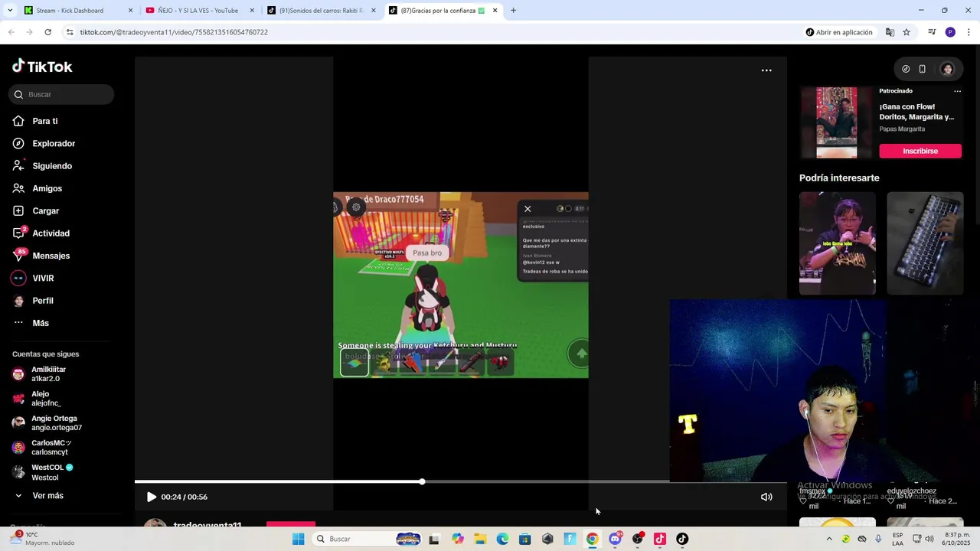Go back to the previous page
The height and width of the screenshot is (551, 980).
click(x=11, y=32)
